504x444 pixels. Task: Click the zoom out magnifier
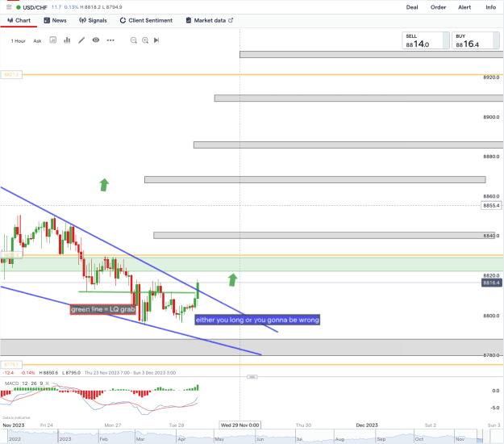point(133,40)
